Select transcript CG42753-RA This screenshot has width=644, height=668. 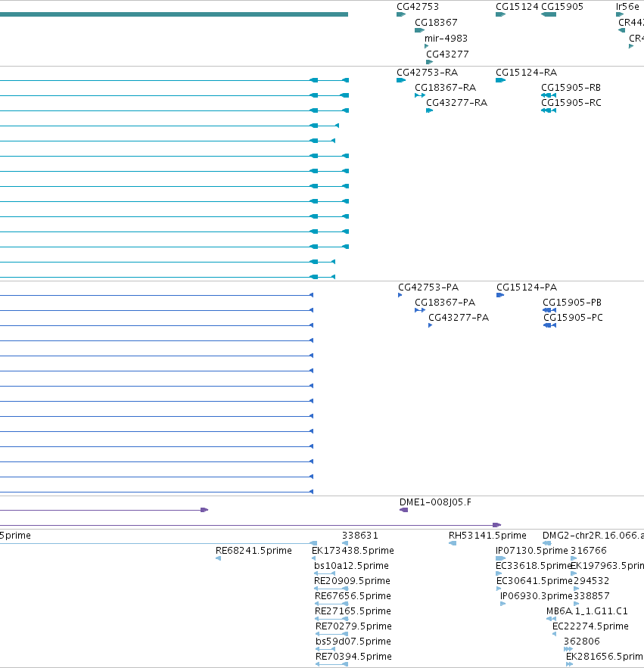(x=427, y=73)
